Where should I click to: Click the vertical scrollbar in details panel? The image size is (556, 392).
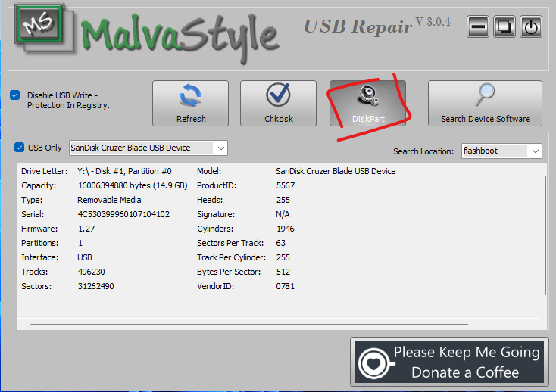click(545, 235)
